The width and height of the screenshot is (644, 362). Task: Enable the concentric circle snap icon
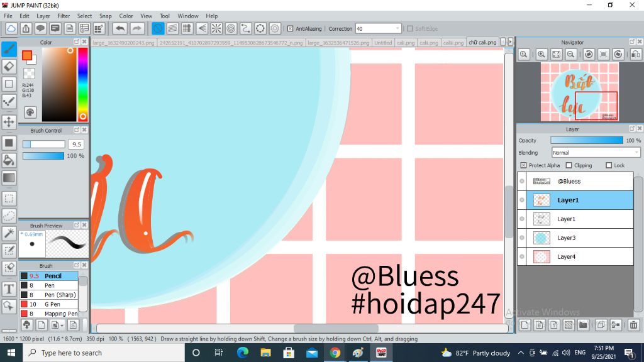231,28
